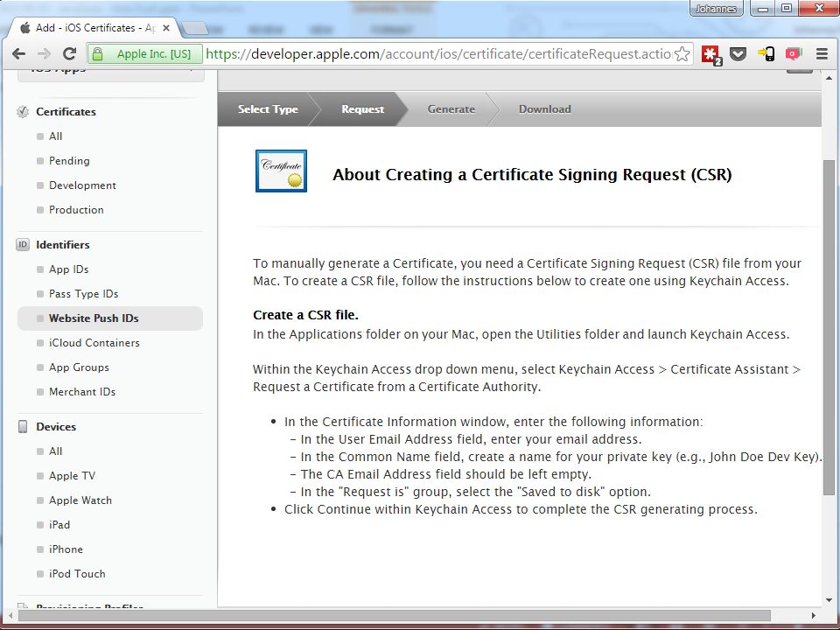Click the Identifiers ID icon
The image size is (840, 630).
pos(23,244)
